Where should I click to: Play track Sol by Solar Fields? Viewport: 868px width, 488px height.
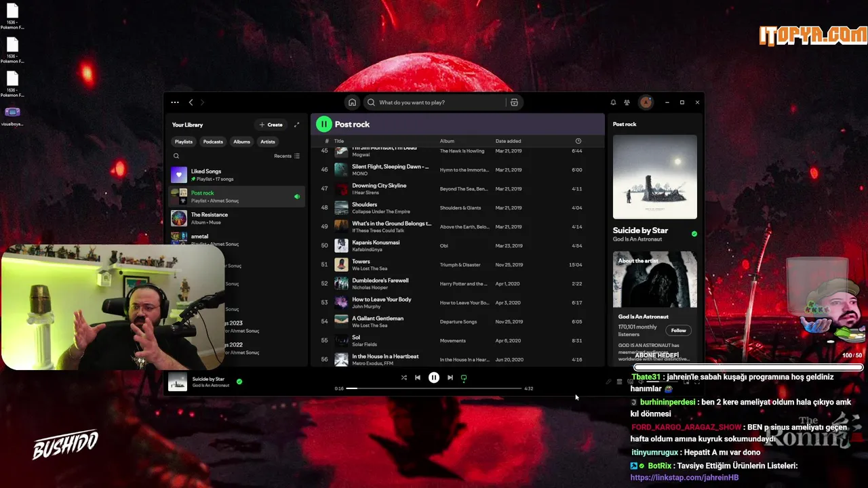coord(458,340)
